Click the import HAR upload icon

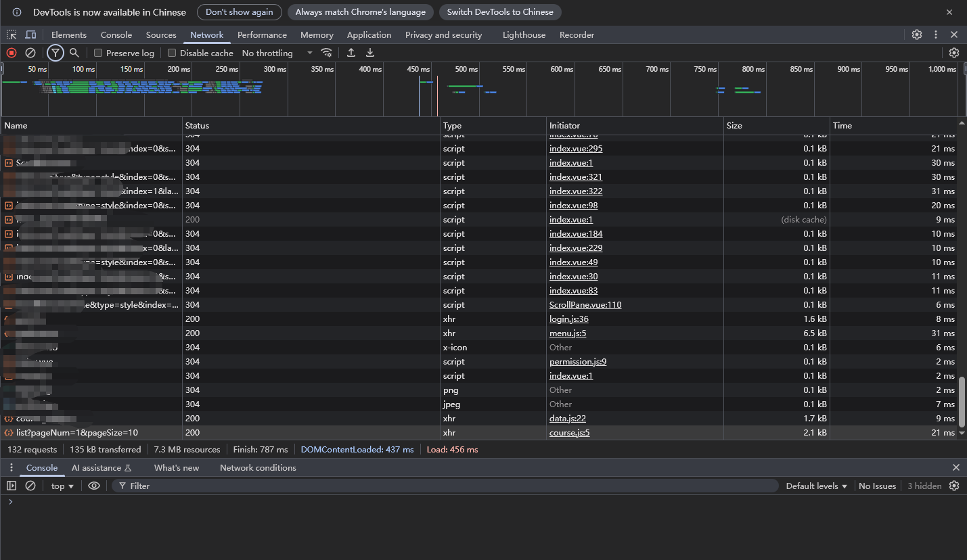pyautogui.click(x=351, y=53)
